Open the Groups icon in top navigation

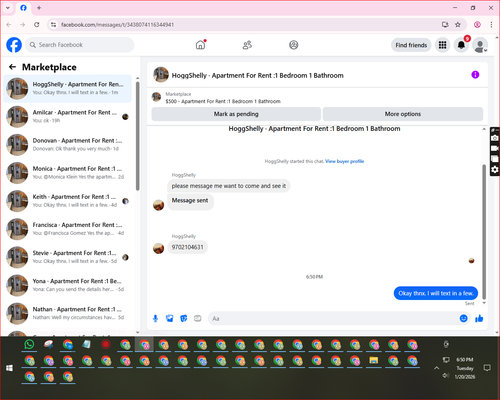293,45
